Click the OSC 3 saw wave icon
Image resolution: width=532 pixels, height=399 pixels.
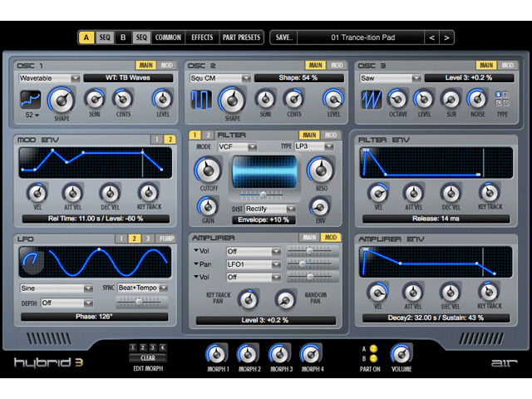tap(372, 100)
